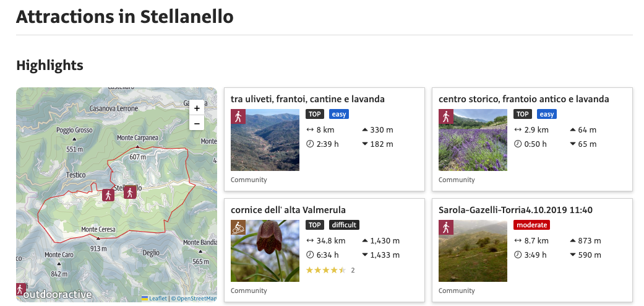Open Sarola-Gazelli-Torria tour title
This screenshot has height=306, width=644.
pyautogui.click(x=515, y=210)
